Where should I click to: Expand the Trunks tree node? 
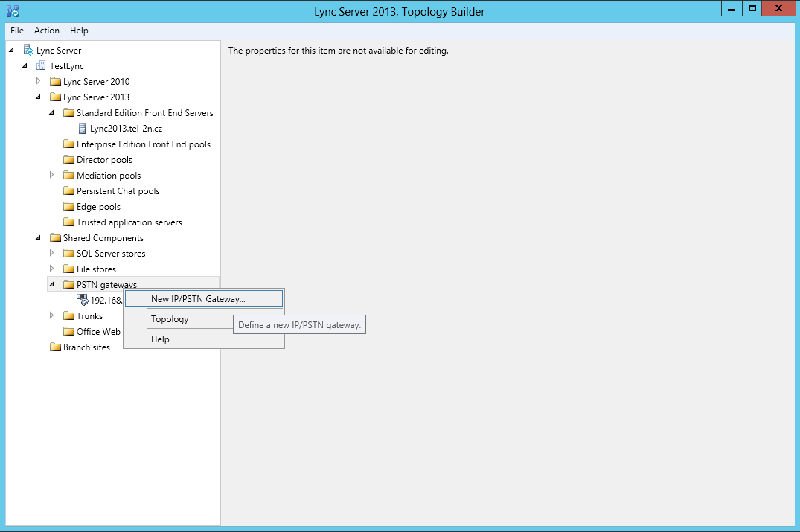pyautogui.click(x=52, y=316)
